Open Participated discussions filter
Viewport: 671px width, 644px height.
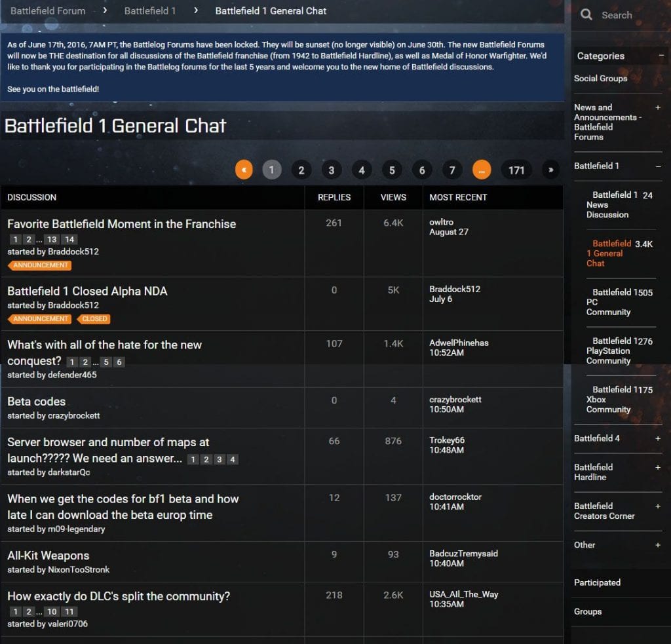[597, 582]
